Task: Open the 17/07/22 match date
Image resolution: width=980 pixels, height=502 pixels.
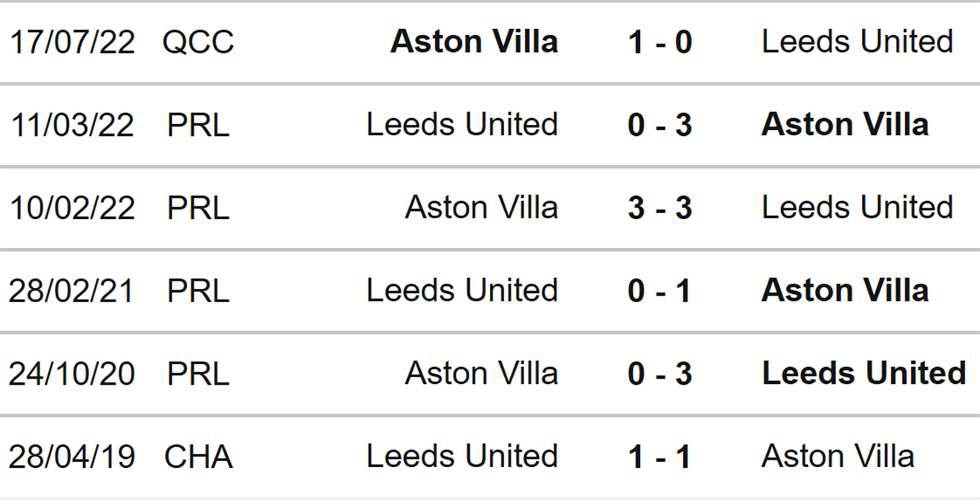Action: 72,42
